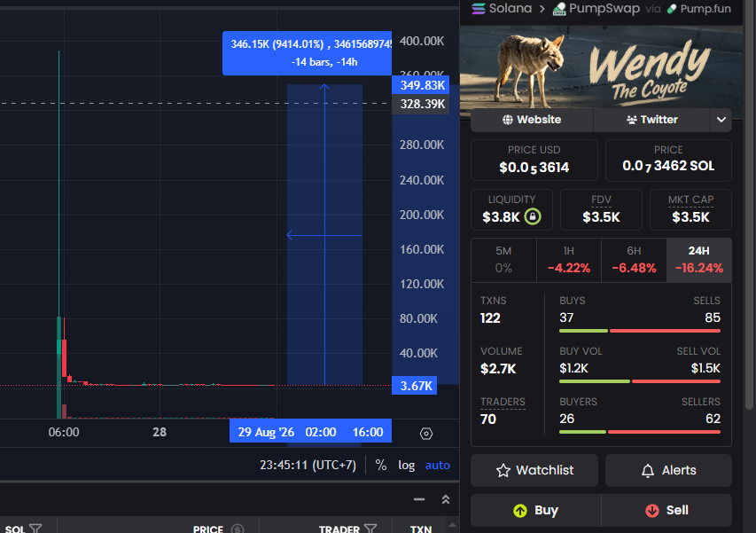The image size is (756, 533).
Task: Select the 5M timeframe tab
Action: click(503, 260)
